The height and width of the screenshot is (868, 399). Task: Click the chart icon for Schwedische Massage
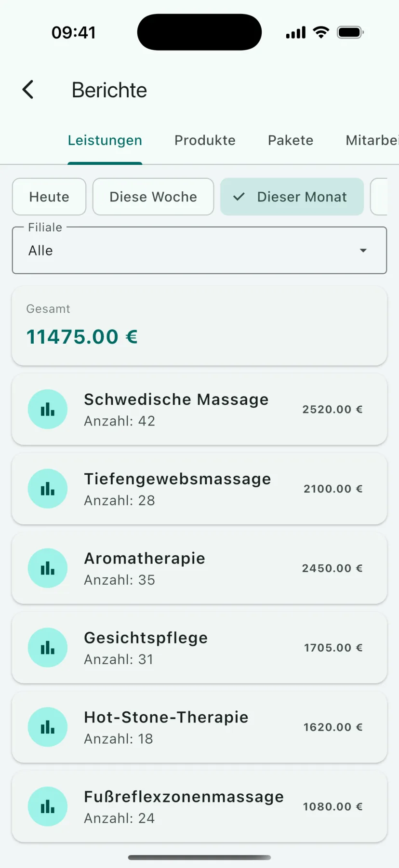(x=48, y=409)
